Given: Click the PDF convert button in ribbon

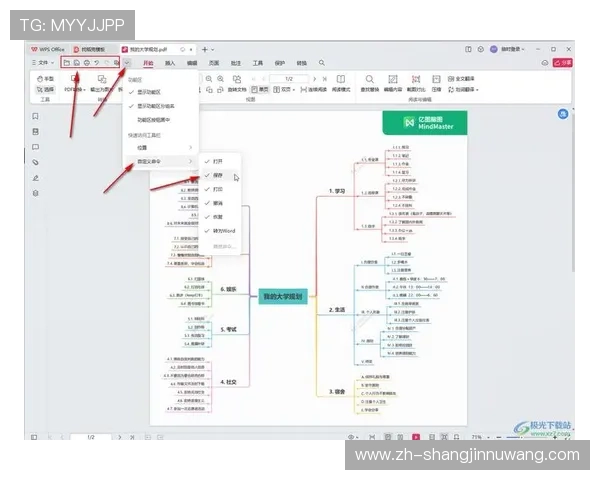Looking at the screenshot, I should (x=75, y=84).
